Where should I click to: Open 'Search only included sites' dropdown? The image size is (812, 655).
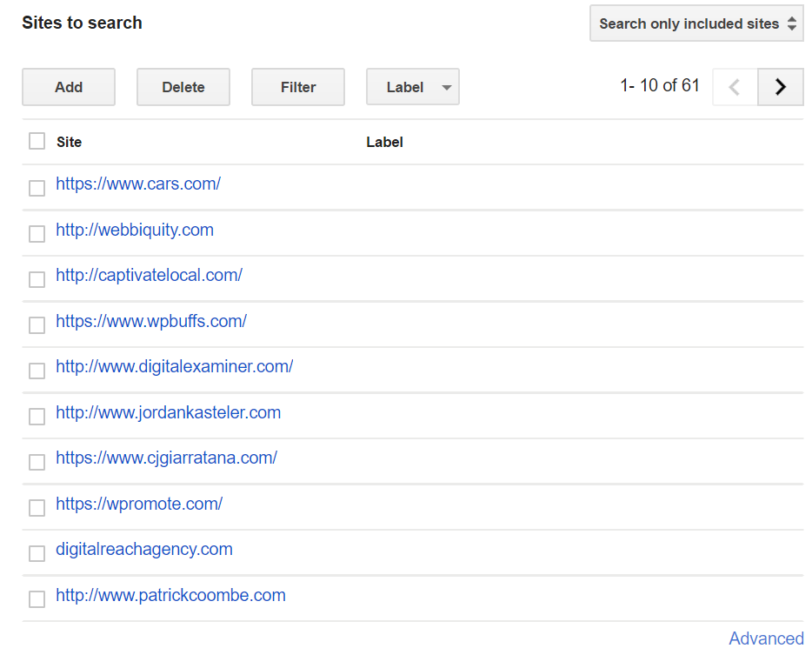696,24
